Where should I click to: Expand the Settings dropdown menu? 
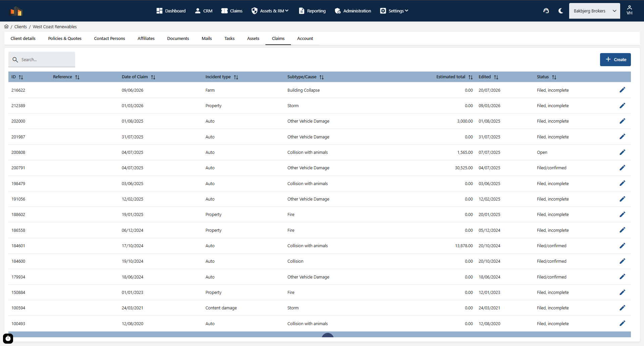point(394,11)
